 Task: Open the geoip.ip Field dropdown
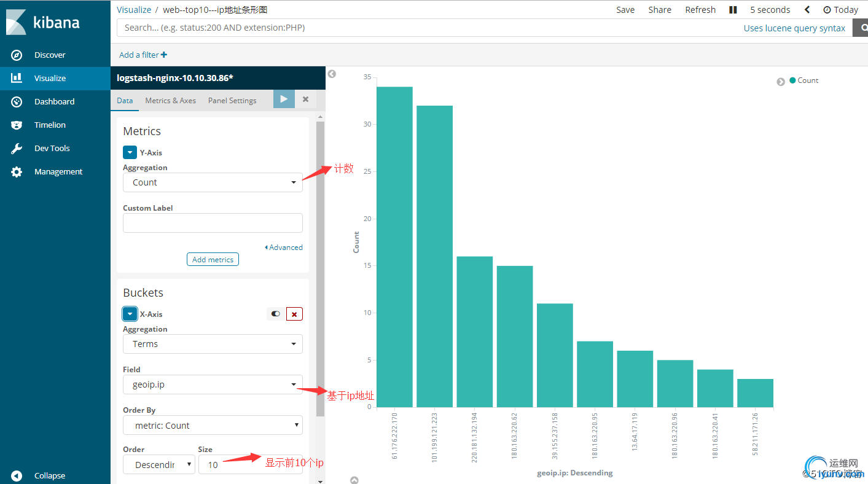[213, 384]
